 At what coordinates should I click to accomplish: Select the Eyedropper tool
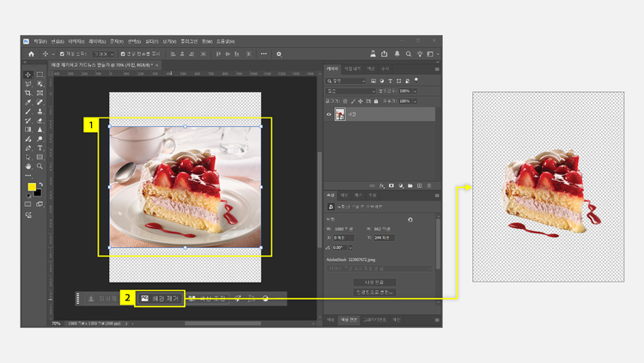[x=28, y=102]
